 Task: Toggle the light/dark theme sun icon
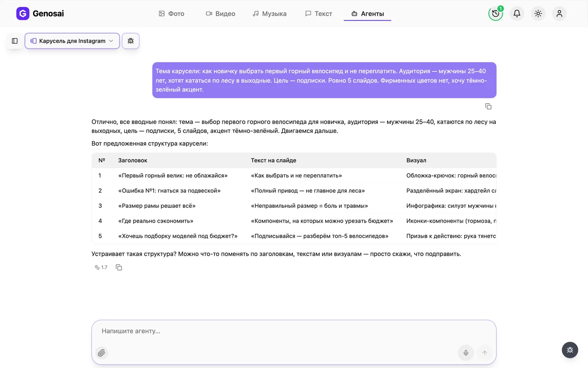tap(538, 13)
